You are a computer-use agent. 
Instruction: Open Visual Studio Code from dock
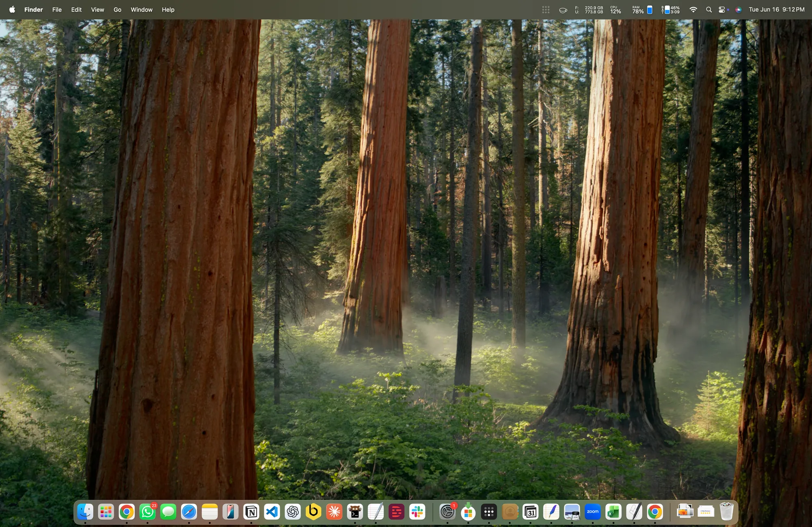[x=272, y=512]
